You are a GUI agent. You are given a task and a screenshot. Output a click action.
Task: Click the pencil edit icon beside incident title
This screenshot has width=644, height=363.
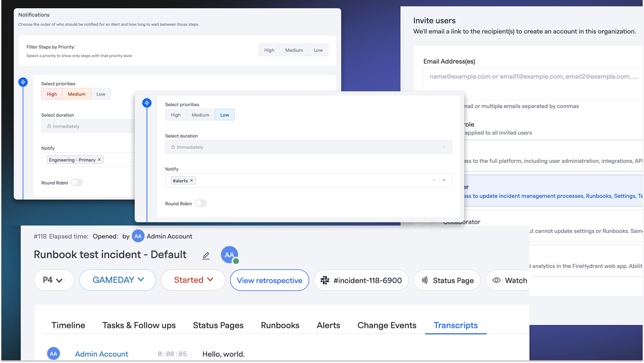206,256
